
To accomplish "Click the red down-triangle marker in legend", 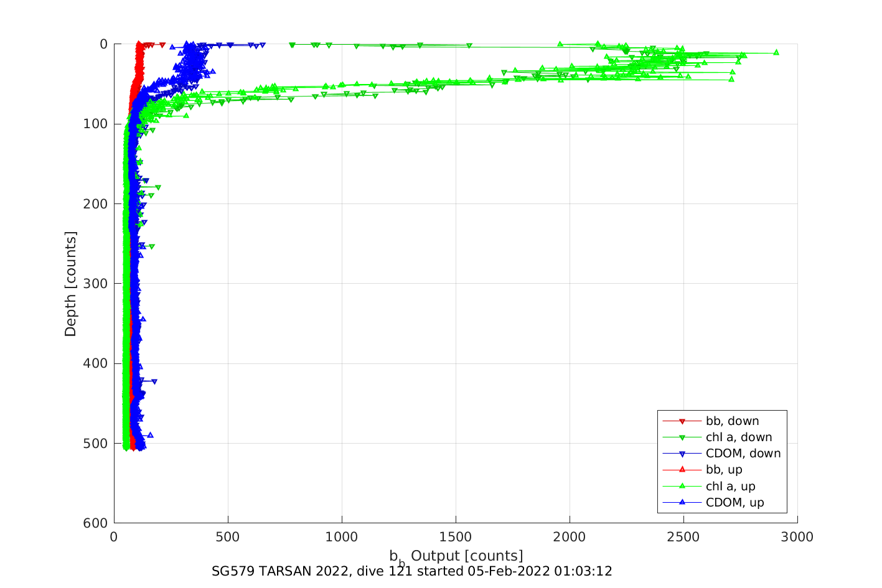I will 682,421.
